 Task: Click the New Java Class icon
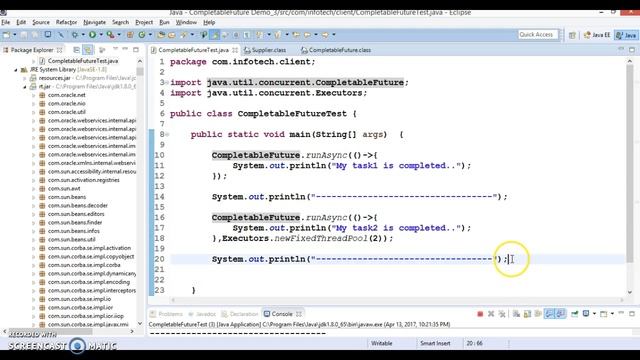pos(142,35)
